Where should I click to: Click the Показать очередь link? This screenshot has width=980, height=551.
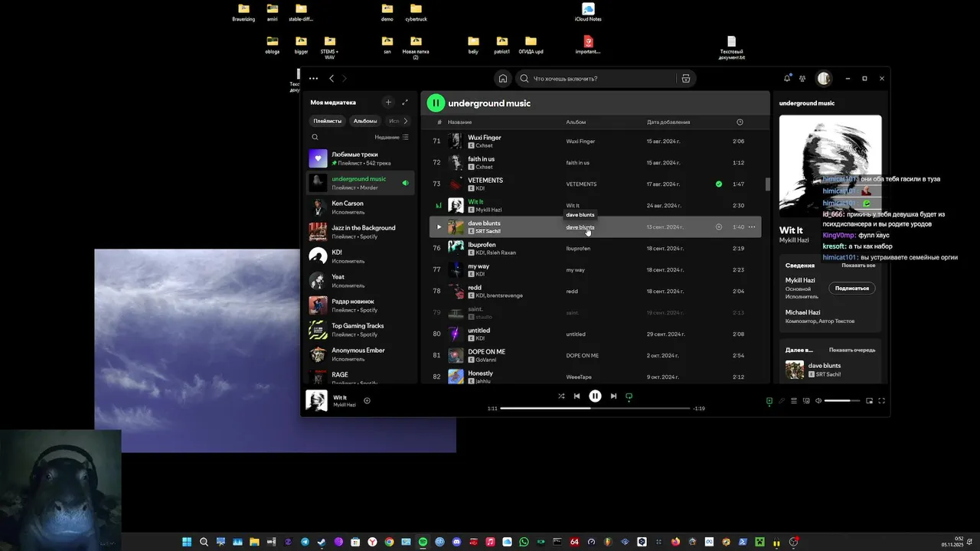[852, 350]
